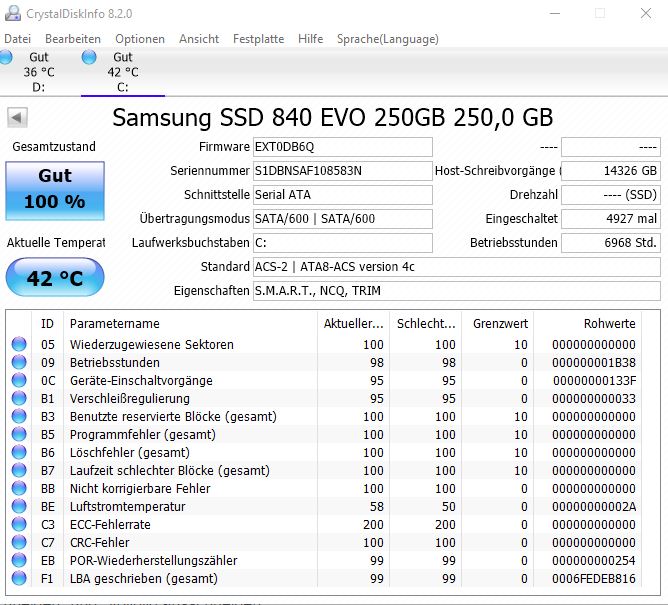Open the Optionen menu
Viewport: 668px width, 605px height.
[140, 39]
